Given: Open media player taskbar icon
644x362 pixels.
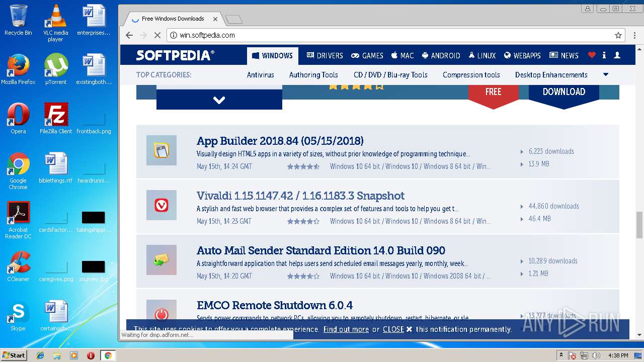Looking at the screenshot, I should tap(74, 355).
